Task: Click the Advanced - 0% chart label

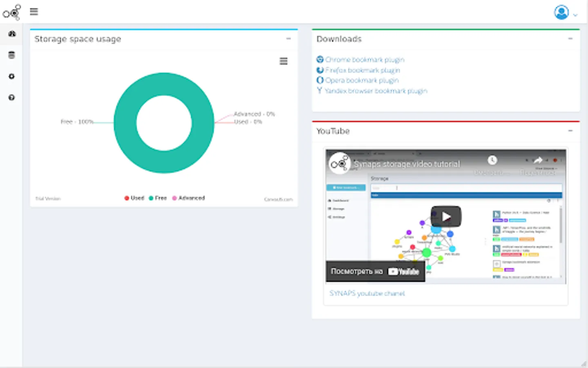Action: pos(254,114)
